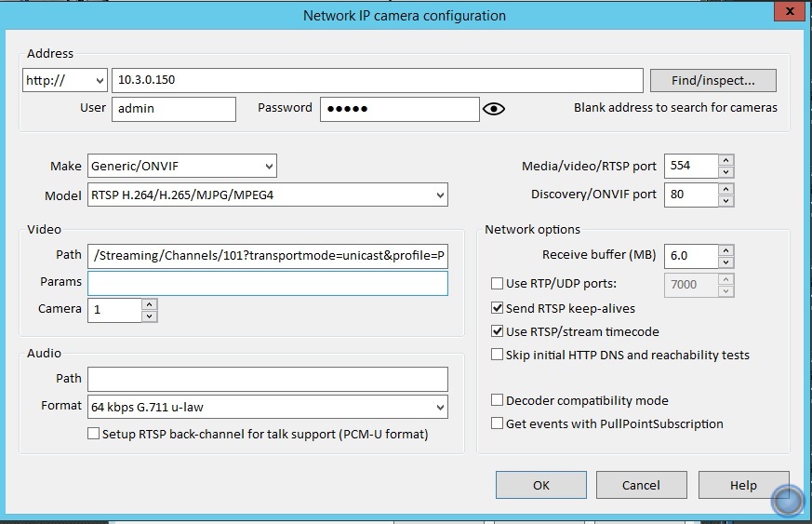
Task: Open the http:// protocol dropdown
Action: (x=64, y=80)
